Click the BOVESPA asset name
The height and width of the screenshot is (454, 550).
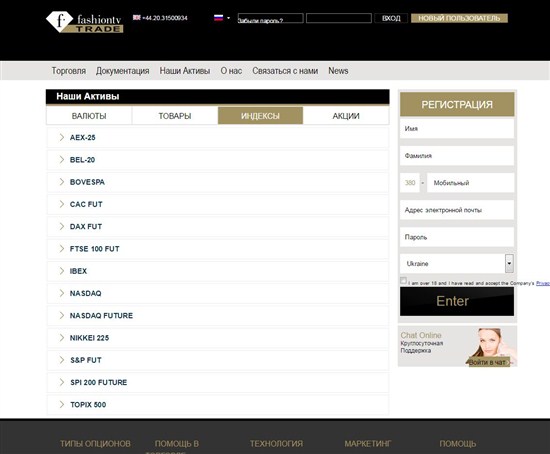click(87, 182)
